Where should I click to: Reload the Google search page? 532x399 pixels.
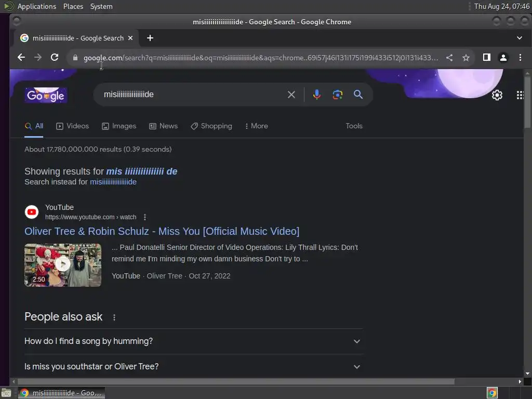tap(55, 57)
